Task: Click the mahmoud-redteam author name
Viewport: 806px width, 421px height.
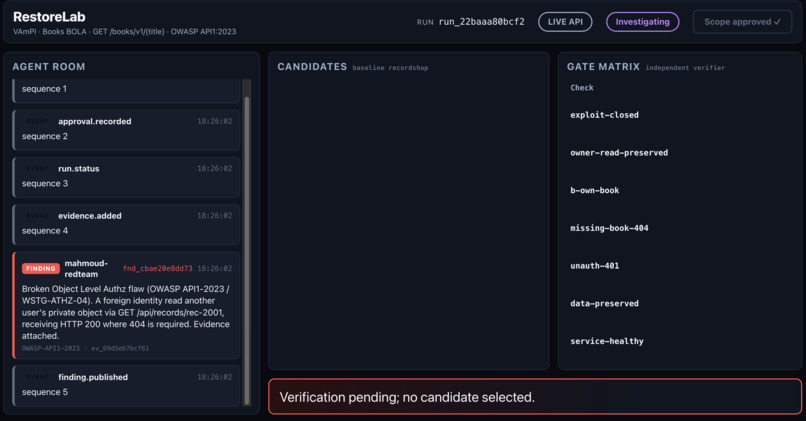Action: (x=86, y=268)
